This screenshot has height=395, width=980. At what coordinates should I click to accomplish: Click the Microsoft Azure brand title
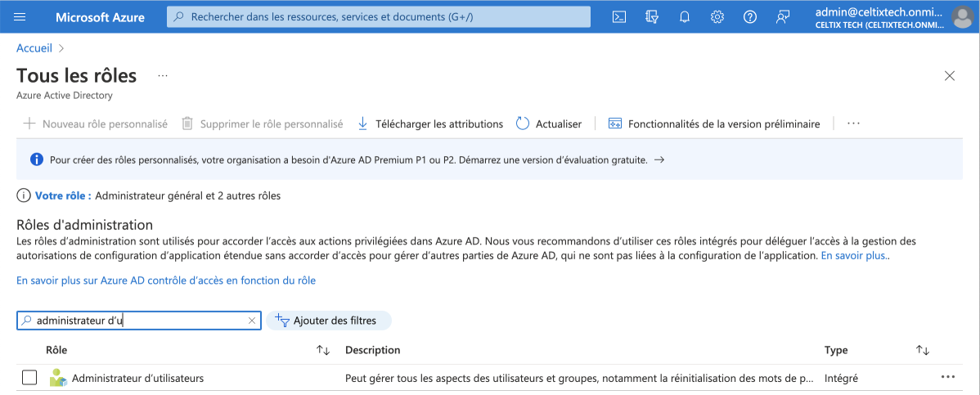[x=100, y=17]
